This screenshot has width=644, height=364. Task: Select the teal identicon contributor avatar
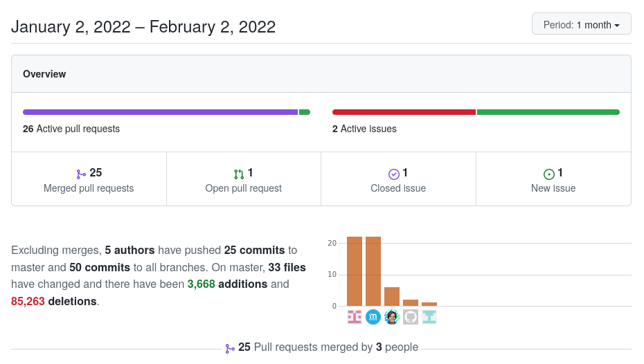(x=429, y=317)
